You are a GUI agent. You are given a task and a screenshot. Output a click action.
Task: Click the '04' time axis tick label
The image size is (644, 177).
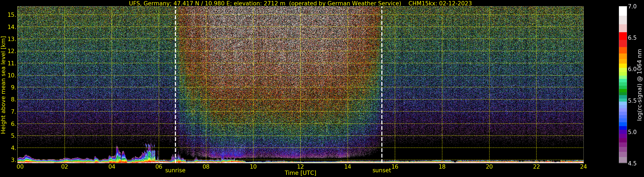pos(112,166)
